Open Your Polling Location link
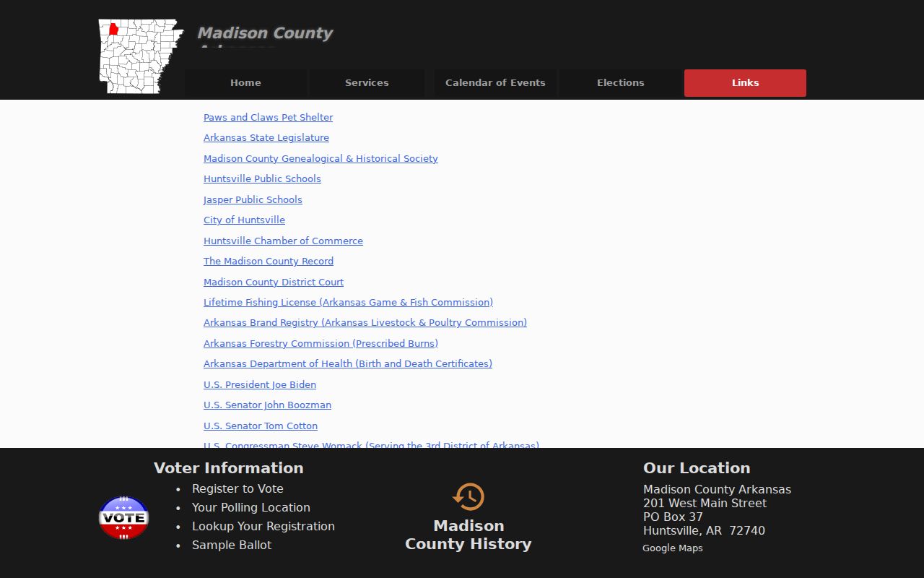This screenshot has height=578, width=924. coord(251,508)
